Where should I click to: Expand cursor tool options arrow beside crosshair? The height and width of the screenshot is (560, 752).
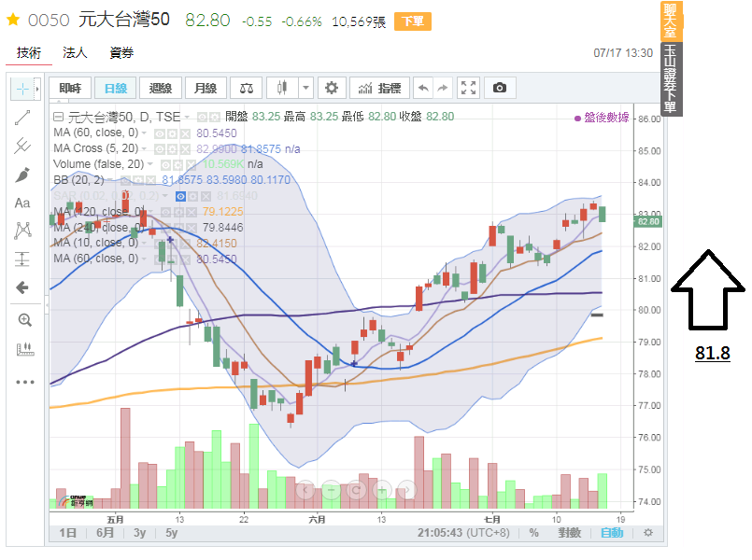[37, 89]
